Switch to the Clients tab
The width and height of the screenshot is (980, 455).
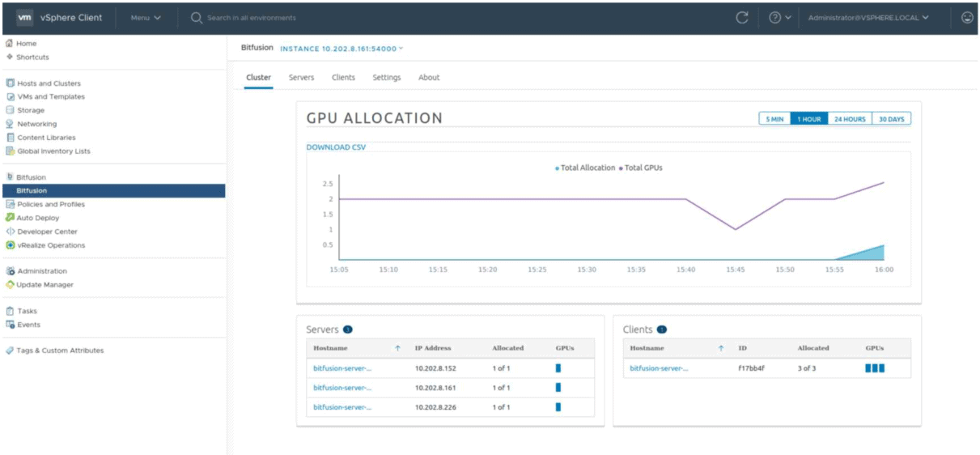click(x=343, y=78)
